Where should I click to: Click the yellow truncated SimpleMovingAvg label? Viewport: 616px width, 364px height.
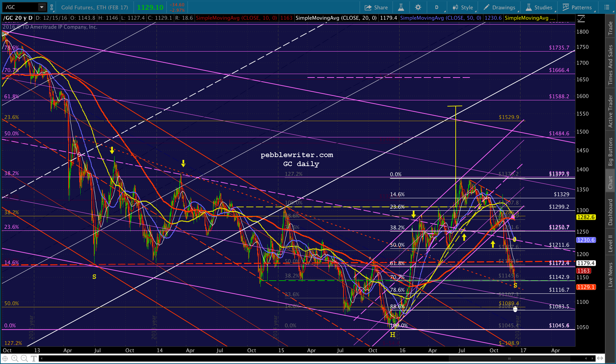coord(530,18)
